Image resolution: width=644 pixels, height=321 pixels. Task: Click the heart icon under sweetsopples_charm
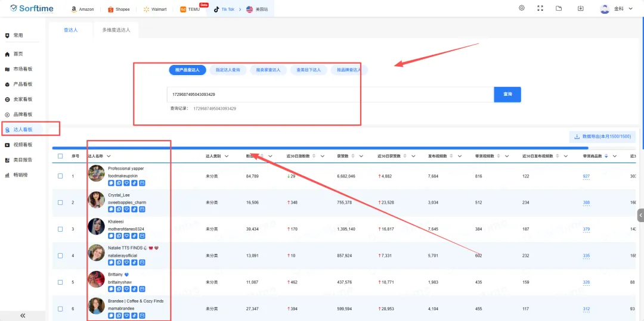pos(126,210)
